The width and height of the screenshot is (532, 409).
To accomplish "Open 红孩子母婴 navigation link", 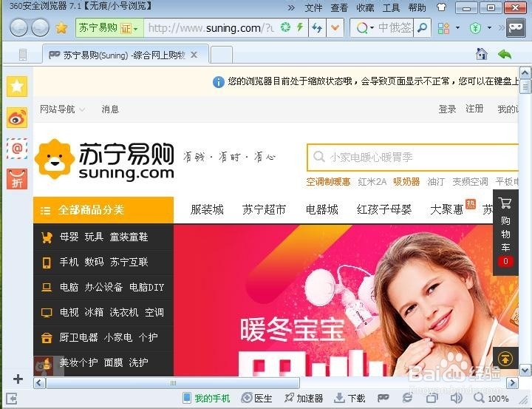I will click(x=383, y=209).
